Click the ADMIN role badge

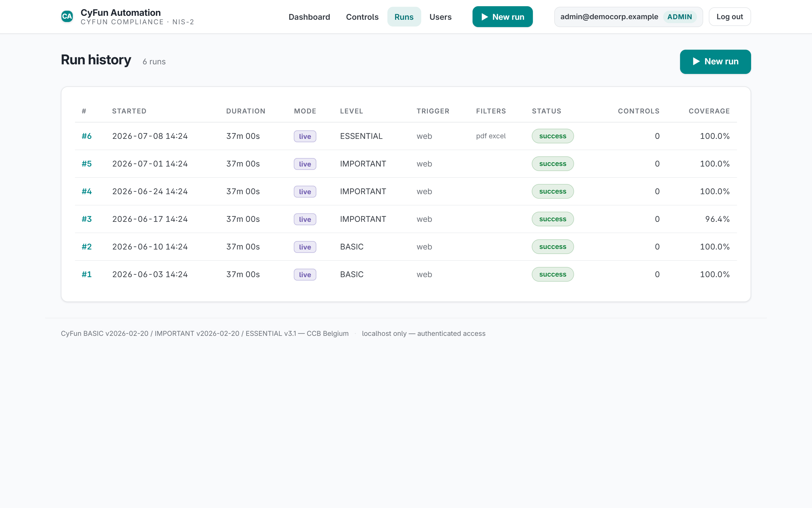click(x=679, y=17)
